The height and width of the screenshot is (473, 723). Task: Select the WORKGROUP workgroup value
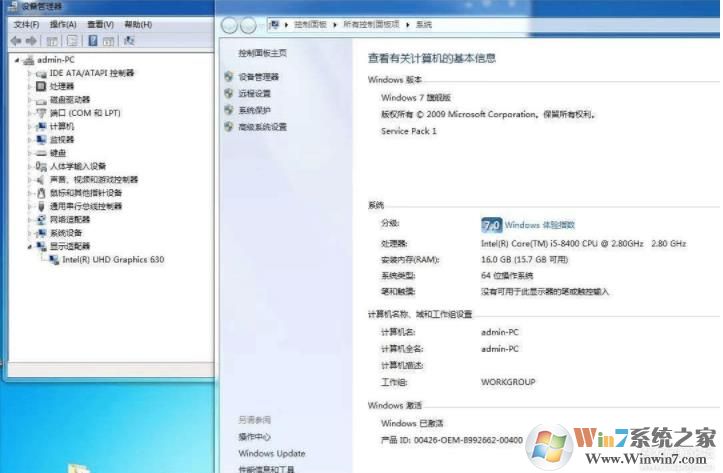[x=508, y=382]
